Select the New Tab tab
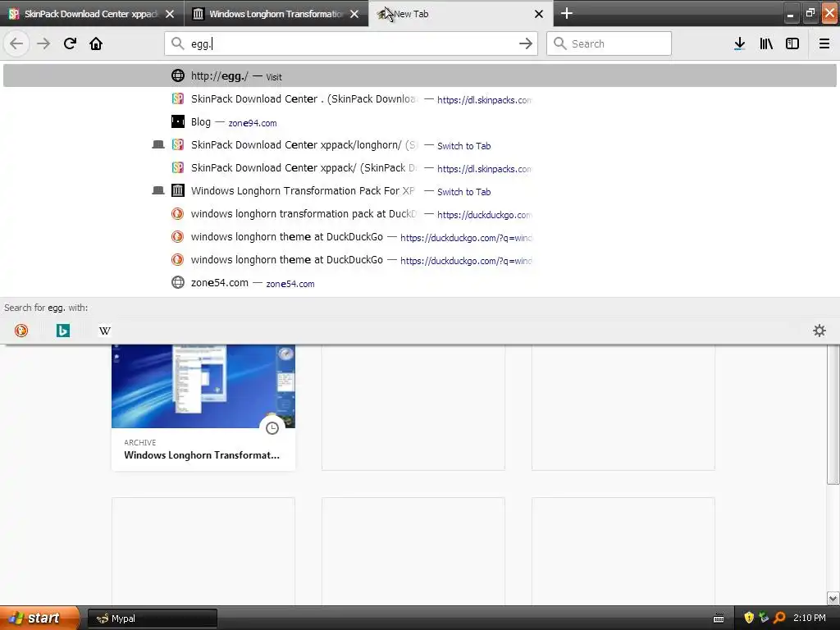Viewport: 840px width, 630px height. [461, 14]
